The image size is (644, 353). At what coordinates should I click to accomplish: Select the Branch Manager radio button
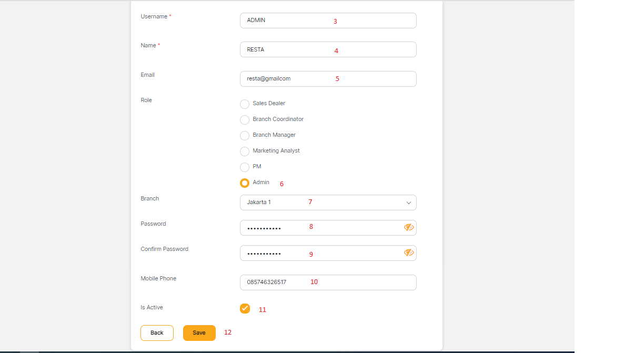click(245, 136)
